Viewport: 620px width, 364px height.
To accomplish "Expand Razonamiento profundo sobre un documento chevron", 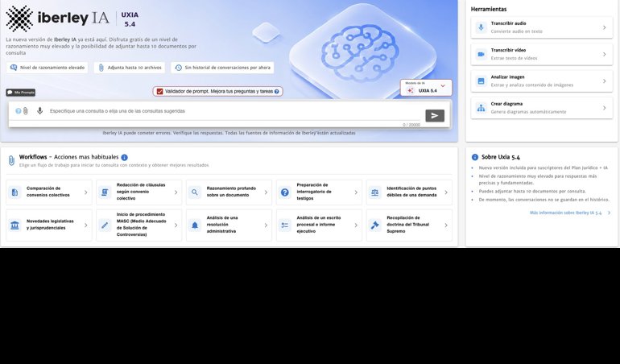I will tap(266, 192).
